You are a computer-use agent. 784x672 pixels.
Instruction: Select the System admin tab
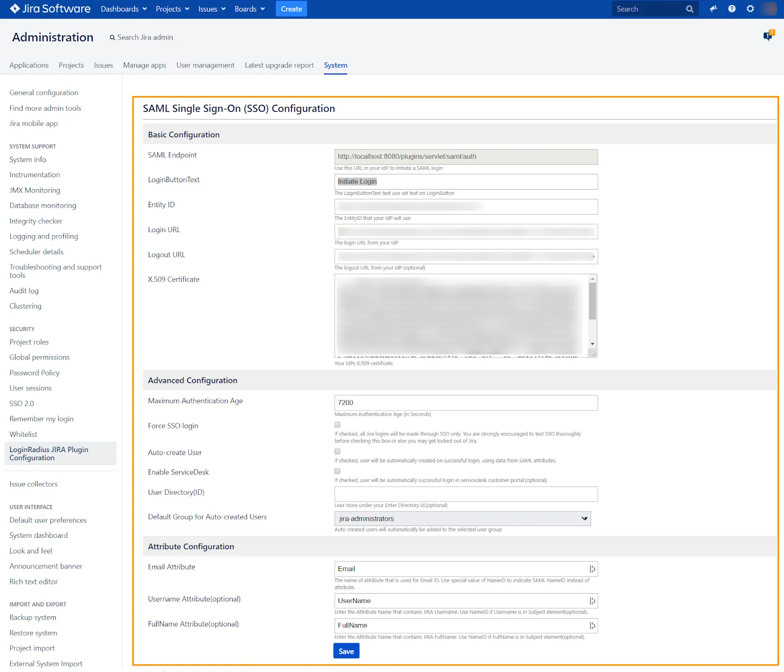[336, 65]
